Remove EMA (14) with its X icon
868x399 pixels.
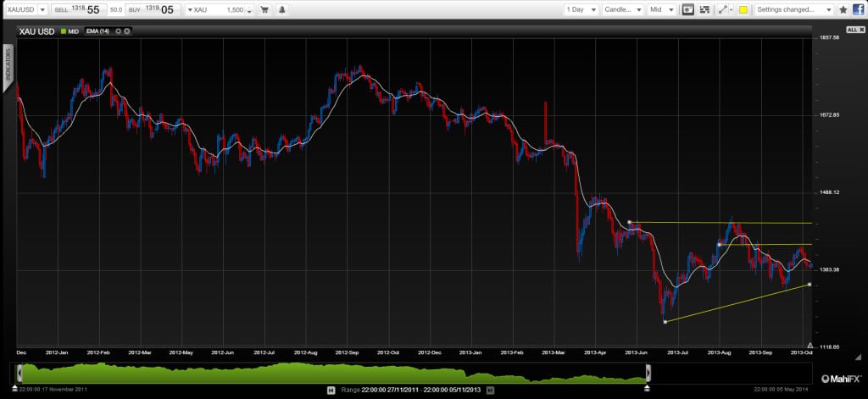point(127,31)
